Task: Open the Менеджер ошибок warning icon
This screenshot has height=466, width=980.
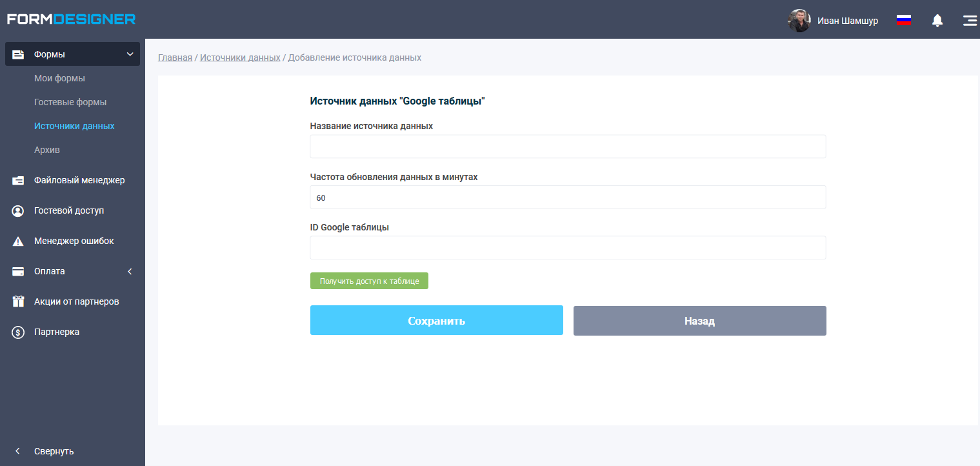Action: 17,241
